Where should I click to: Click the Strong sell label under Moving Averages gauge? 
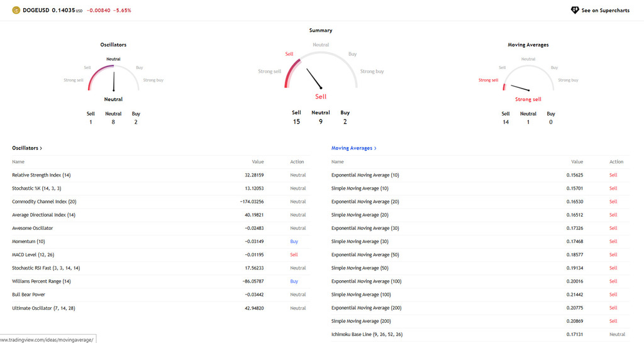pyautogui.click(x=528, y=99)
